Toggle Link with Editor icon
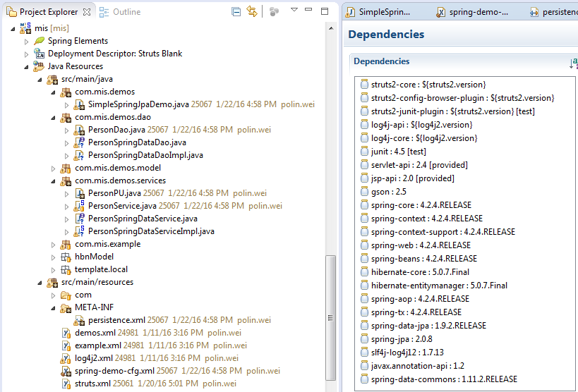 252,11
